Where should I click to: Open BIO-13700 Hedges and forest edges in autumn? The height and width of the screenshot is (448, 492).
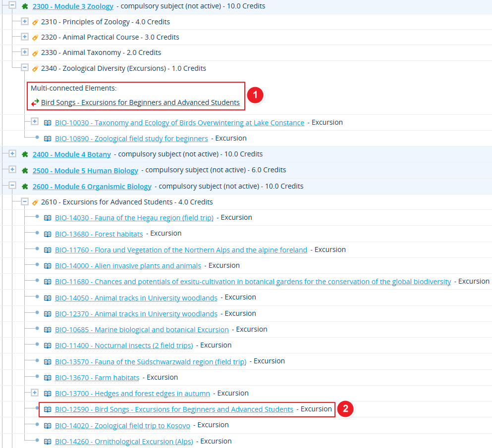point(132,394)
